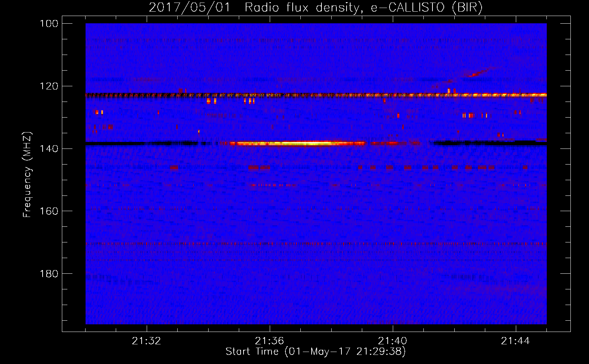The height and width of the screenshot is (364, 589).
Task: Click the frequency axis value 100
Action: click(49, 24)
